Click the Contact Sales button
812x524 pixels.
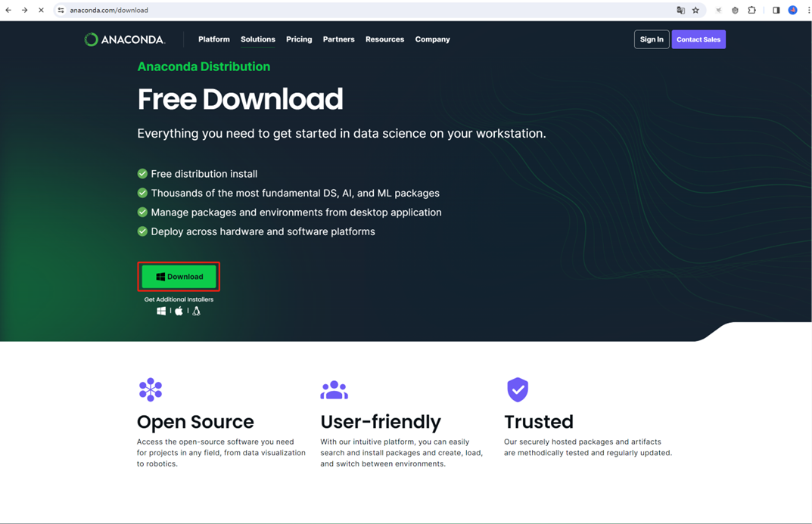coord(698,39)
